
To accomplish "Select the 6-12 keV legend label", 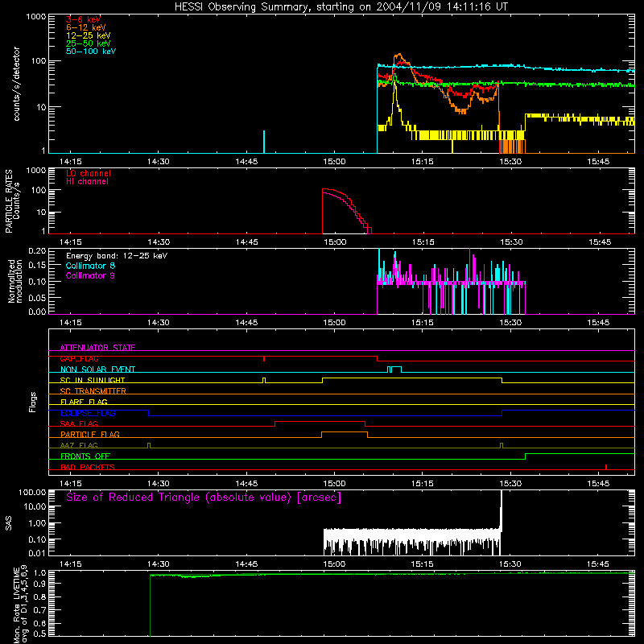I will (86, 27).
